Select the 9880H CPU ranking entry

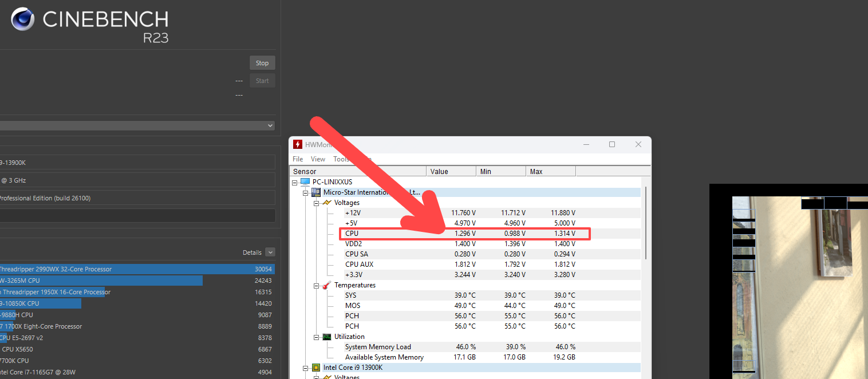(x=137, y=315)
